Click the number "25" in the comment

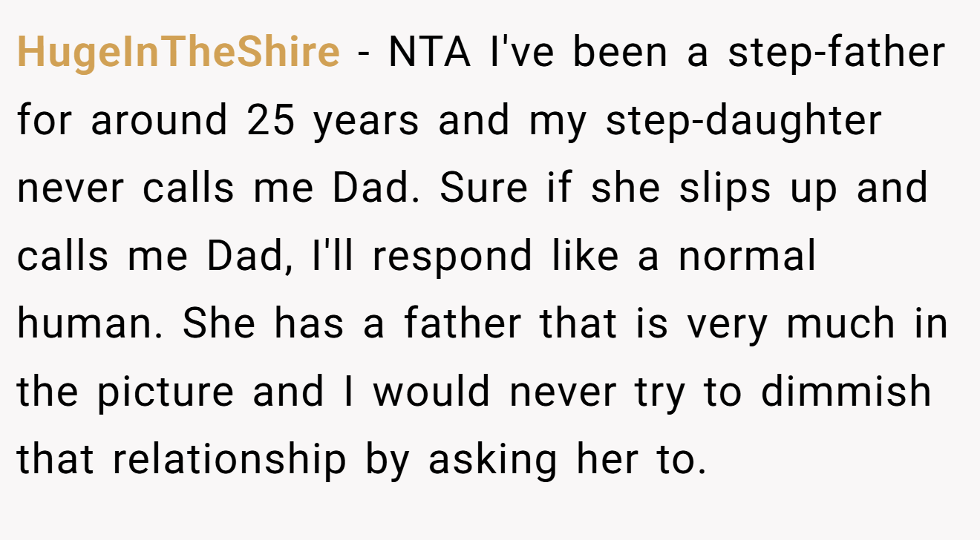pos(272,121)
